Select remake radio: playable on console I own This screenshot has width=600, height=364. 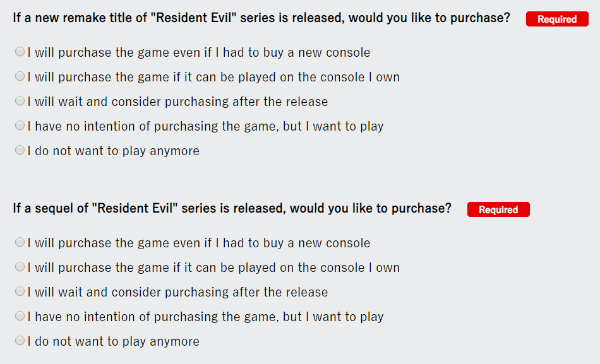click(20, 76)
